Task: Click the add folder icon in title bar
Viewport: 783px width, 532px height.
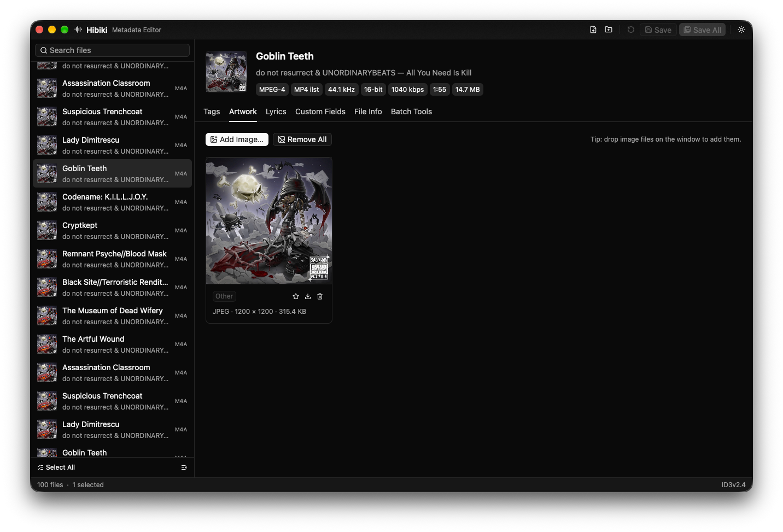Action: tap(609, 30)
